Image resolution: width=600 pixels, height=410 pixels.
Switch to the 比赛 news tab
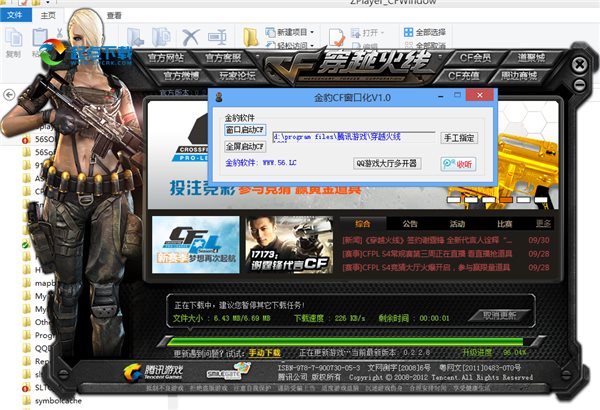tap(505, 224)
